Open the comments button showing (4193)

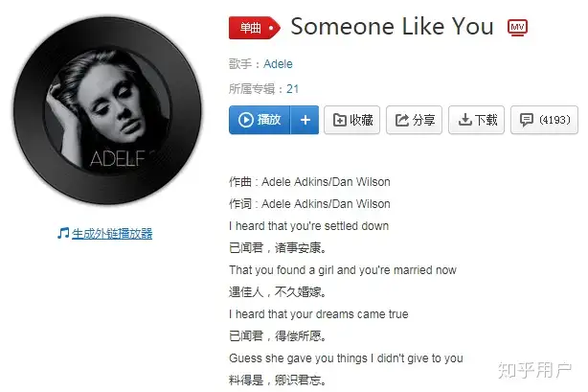(x=545, y=120)
